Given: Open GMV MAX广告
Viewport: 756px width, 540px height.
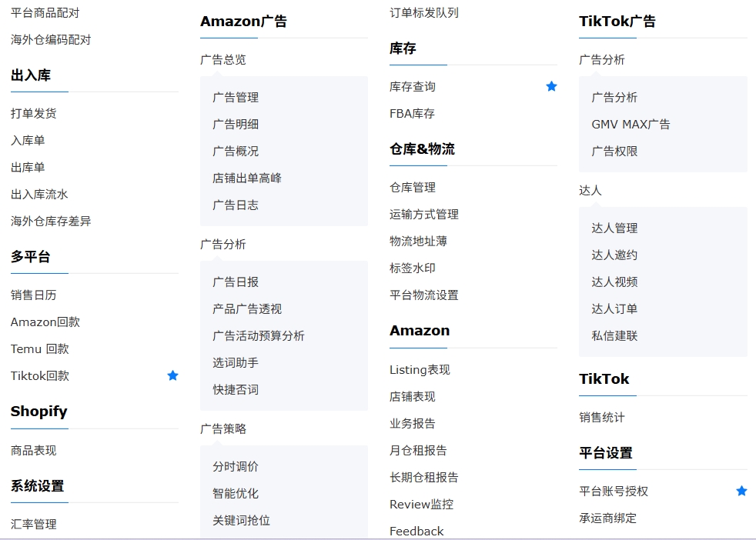Looking at the screenshot, I should tap(631, 125).
